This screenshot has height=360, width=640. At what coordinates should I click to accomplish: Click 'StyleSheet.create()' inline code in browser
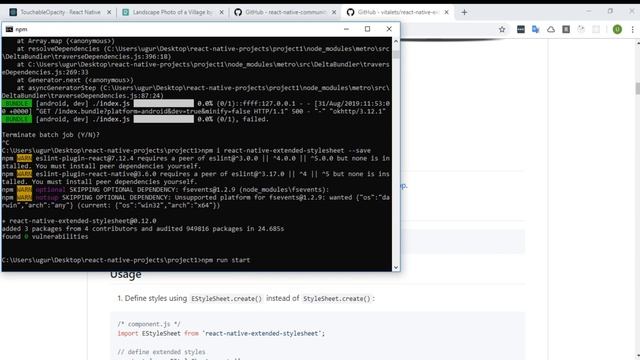[x=336, y=298]
